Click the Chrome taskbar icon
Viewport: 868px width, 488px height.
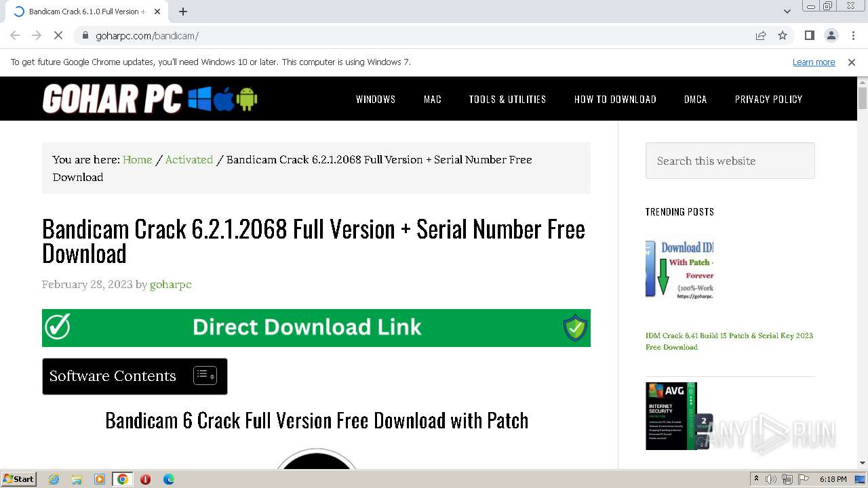(123, 479)
